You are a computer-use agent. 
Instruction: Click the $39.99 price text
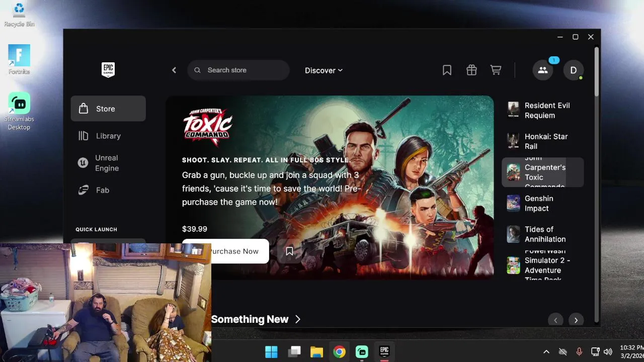(x=195, y=229)
